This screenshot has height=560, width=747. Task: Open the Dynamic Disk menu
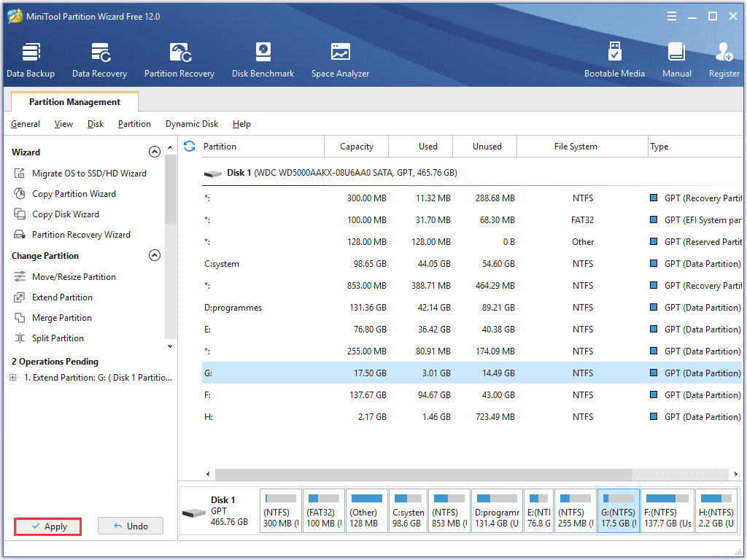192,124
